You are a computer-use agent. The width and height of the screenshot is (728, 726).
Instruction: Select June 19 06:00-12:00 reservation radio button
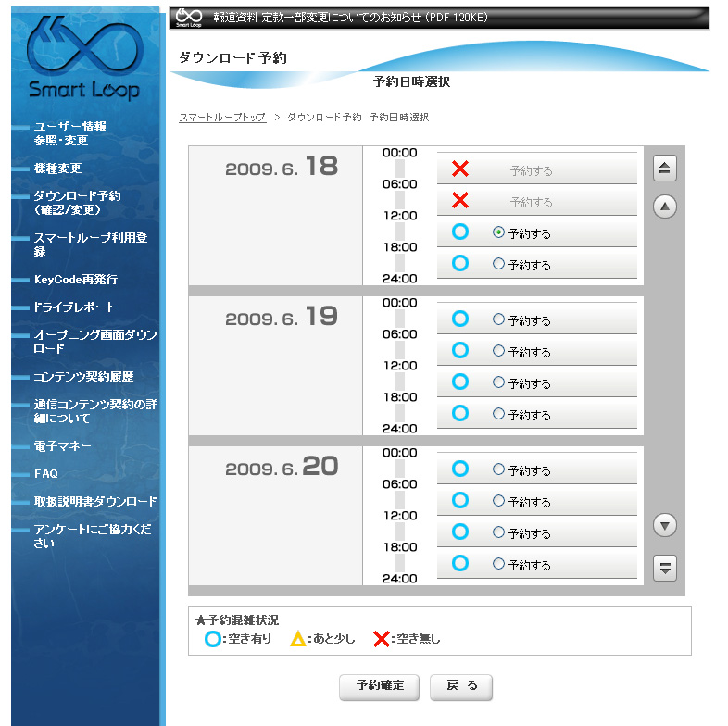(x=499, y=351)
